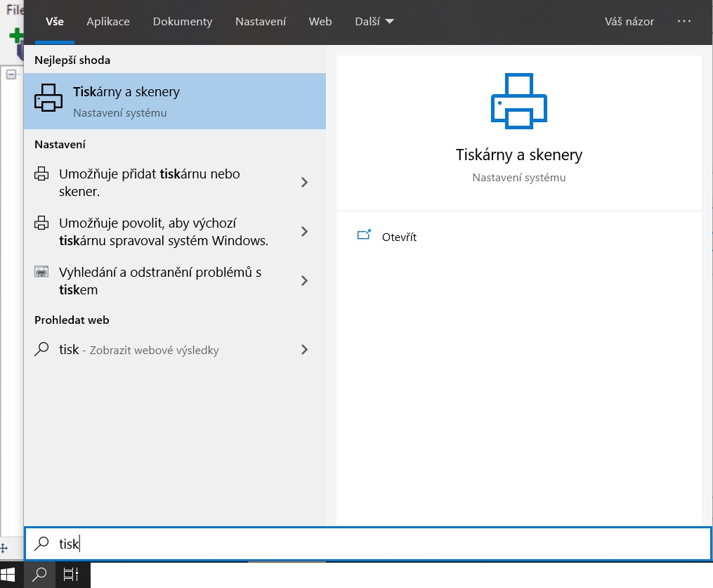This screenshot has width=713, height=588.
Task: Open the three-dots more options menu
Action: [684, 22]
